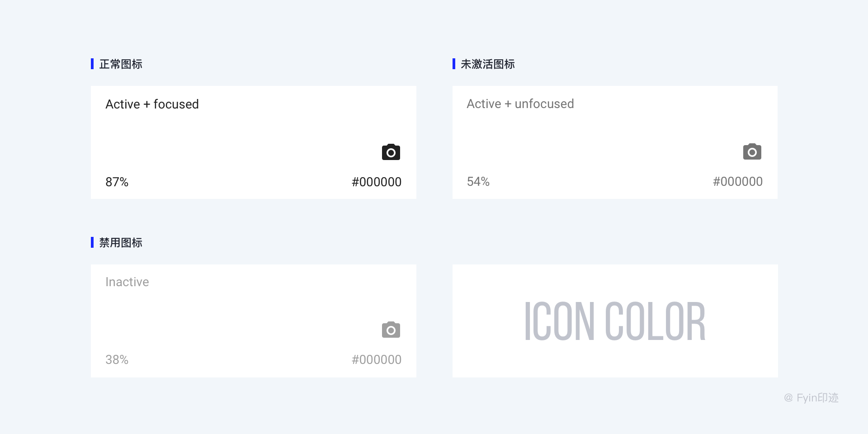
Task: Click the 38% opacity value
Action: (117, 360)
